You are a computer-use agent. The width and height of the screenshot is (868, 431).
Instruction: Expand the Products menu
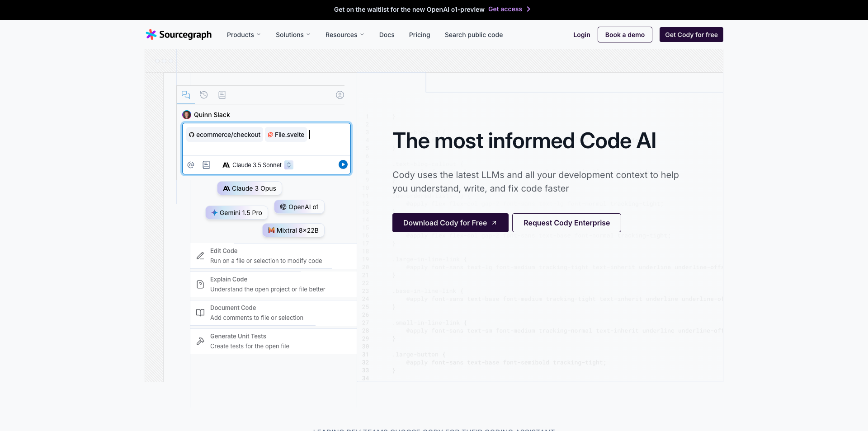point(244,35)
